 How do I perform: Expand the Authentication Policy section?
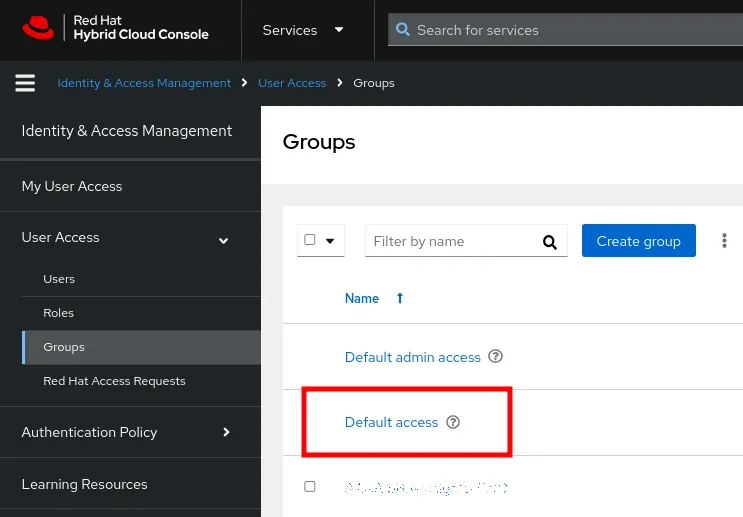click(x=130, y=432)
